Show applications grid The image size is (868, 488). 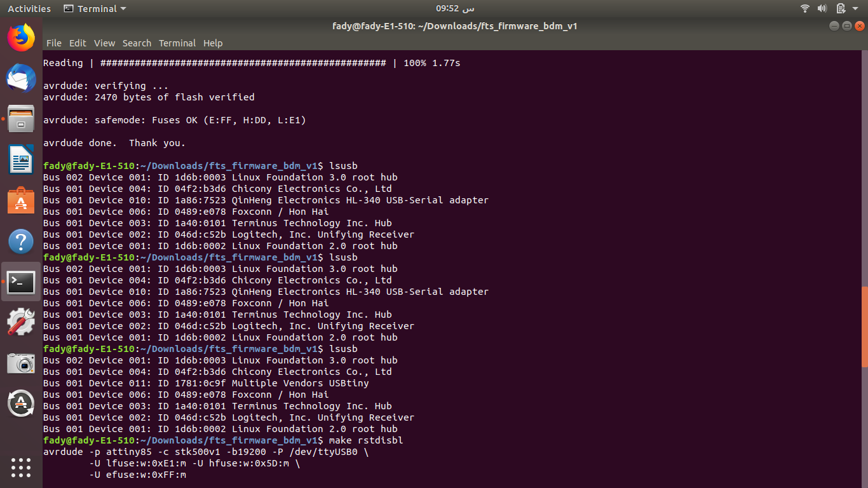21,467
